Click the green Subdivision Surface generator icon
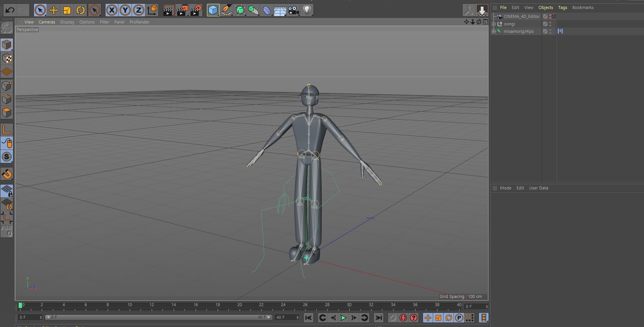 coord(240,10)
